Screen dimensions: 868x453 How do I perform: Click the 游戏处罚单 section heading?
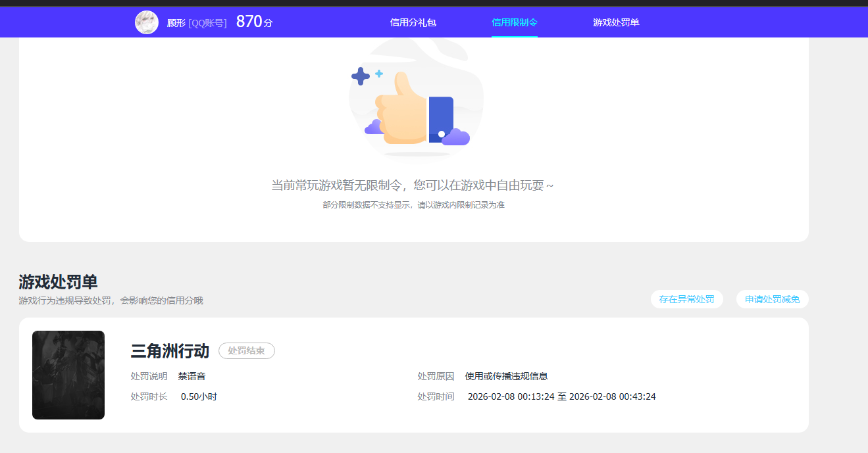58,282
